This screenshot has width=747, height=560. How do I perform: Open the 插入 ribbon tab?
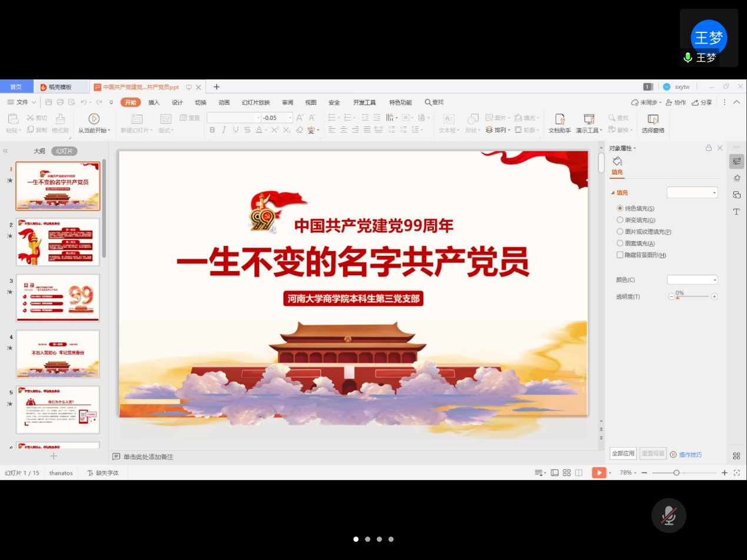pyautogui.click(x=154, y=102)
